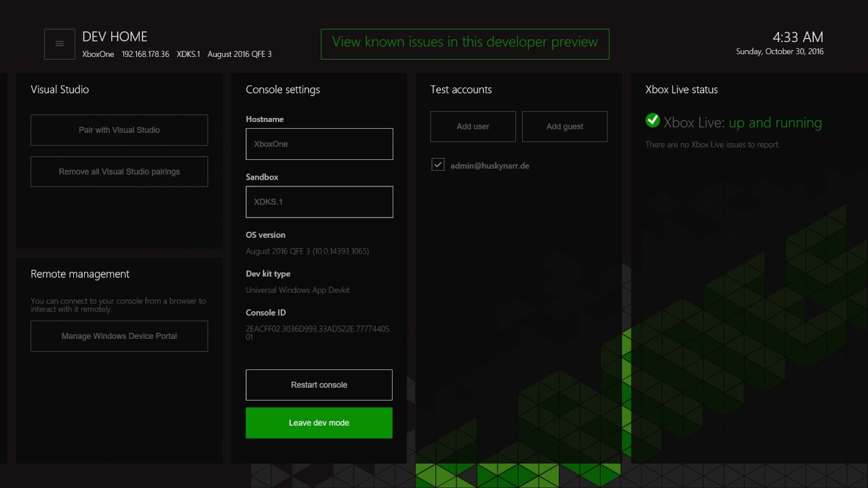Click the OS version value August 2016 QFE 3 (10.0.14393.1065)

[x=307, y=251]
